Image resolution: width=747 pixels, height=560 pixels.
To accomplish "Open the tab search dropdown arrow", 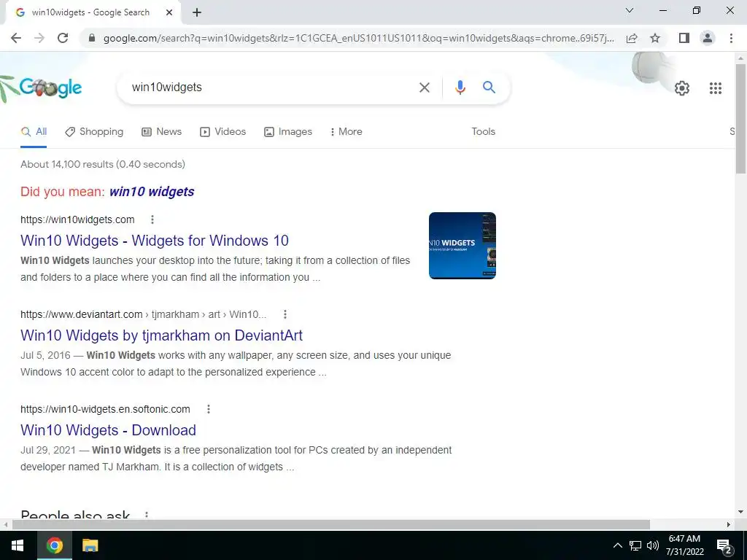I will point(630,10).
